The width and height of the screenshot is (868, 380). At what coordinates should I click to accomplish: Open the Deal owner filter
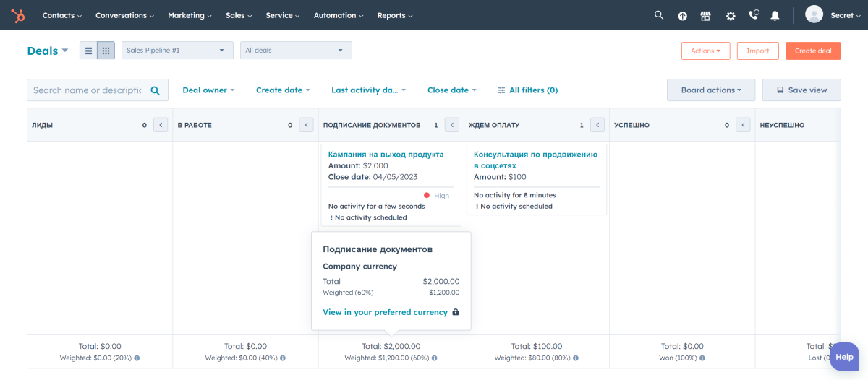[208, 90]
